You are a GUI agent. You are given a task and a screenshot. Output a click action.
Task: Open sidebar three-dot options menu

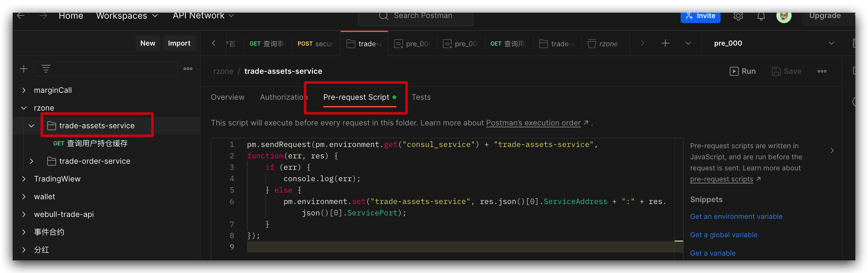188,69
